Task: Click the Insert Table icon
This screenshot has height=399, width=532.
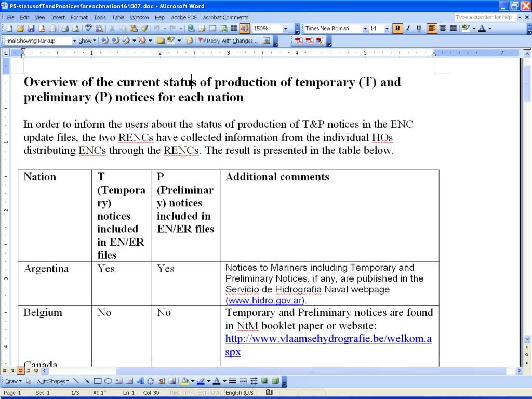Action: point(212,29)
